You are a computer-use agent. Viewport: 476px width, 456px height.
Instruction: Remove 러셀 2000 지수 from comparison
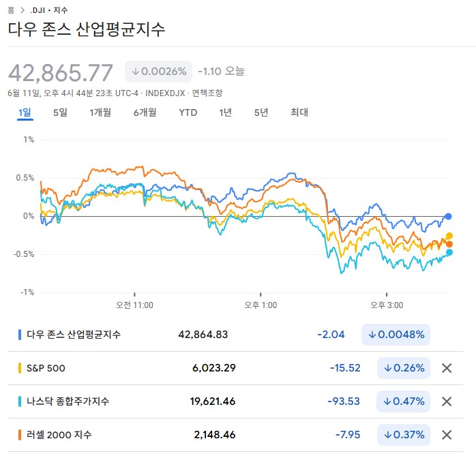point(447,435)
